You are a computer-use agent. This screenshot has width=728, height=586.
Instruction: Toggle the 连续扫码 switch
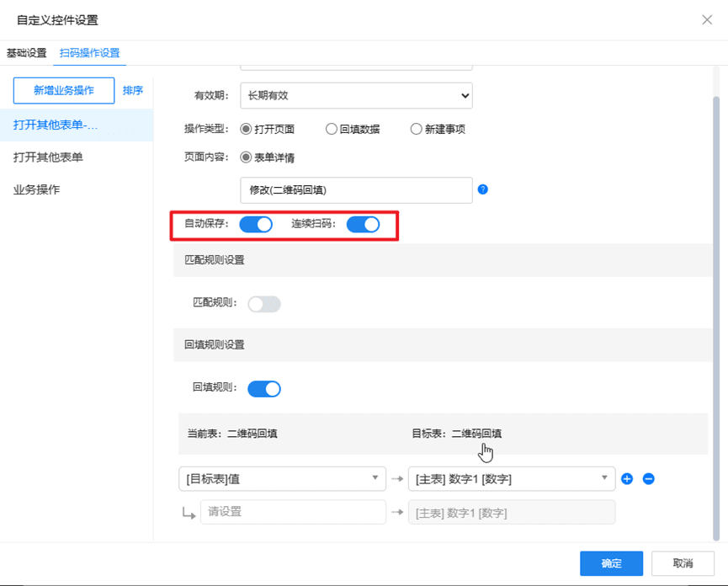click(363, 225)
